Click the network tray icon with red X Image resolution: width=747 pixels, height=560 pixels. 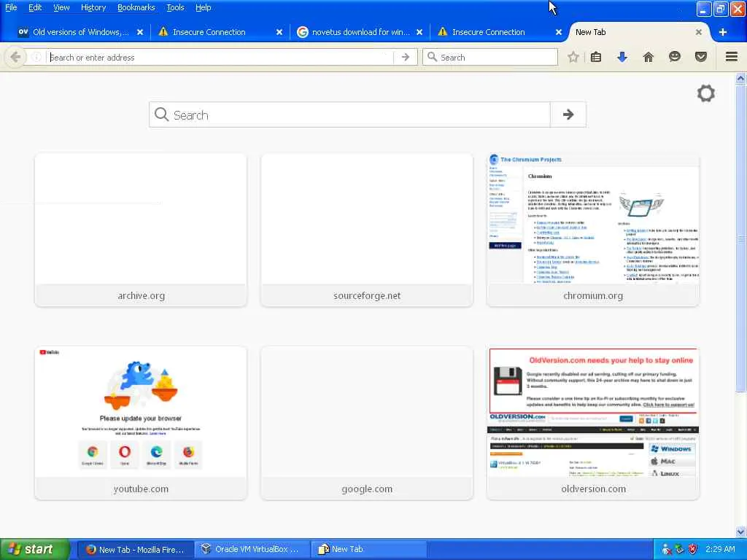point(667,550)
